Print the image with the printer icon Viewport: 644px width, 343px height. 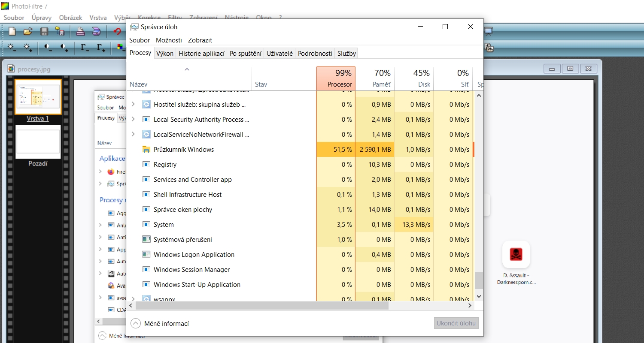(x=80, y=31)
